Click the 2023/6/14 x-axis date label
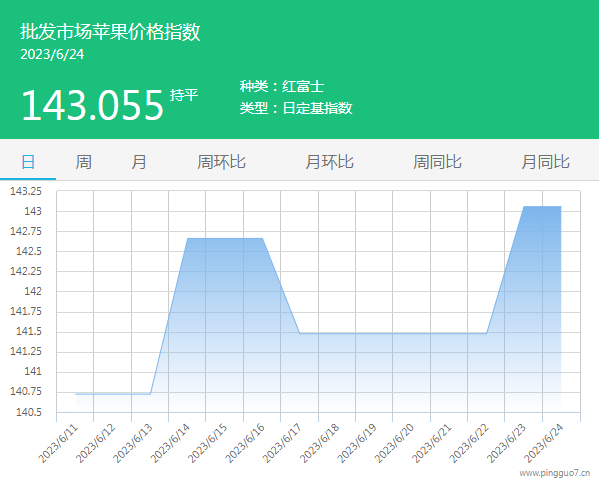The image size is (599, 485). coord(170,443)
